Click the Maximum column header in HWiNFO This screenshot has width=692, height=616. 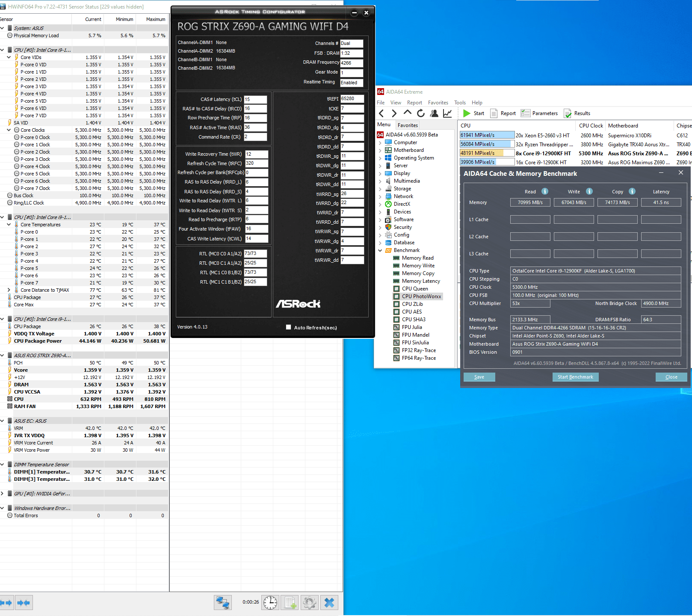[x=152, y=19]
